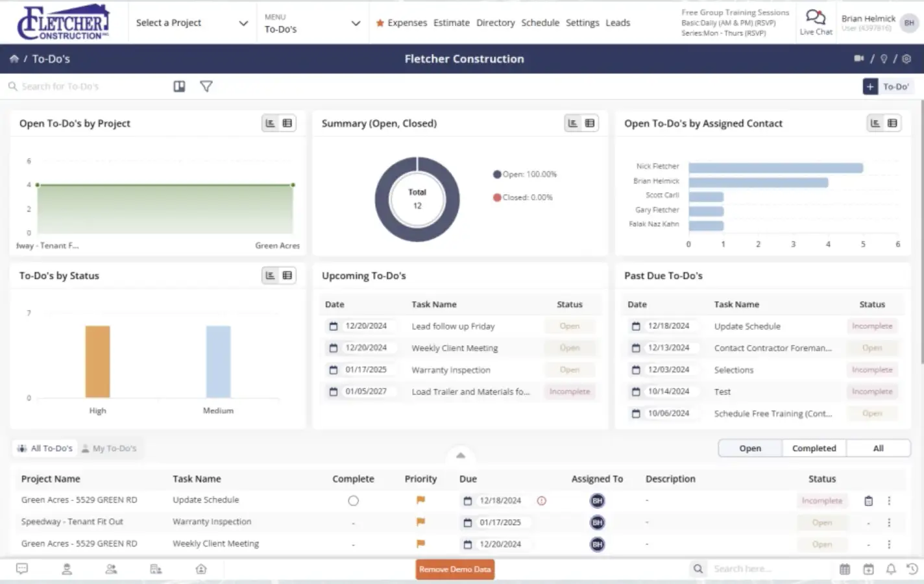924x584 pixels.
Task: Open the notifications bell icon
Action: [x=891, y=569]
